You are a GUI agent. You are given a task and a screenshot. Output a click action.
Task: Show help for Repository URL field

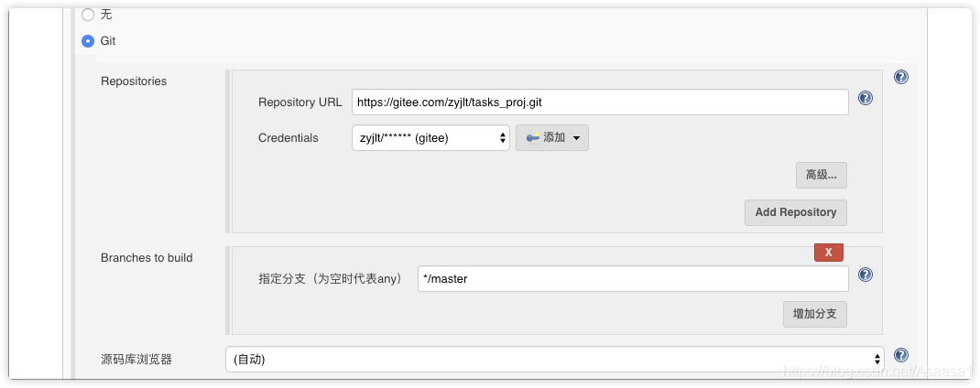(865, 98)
